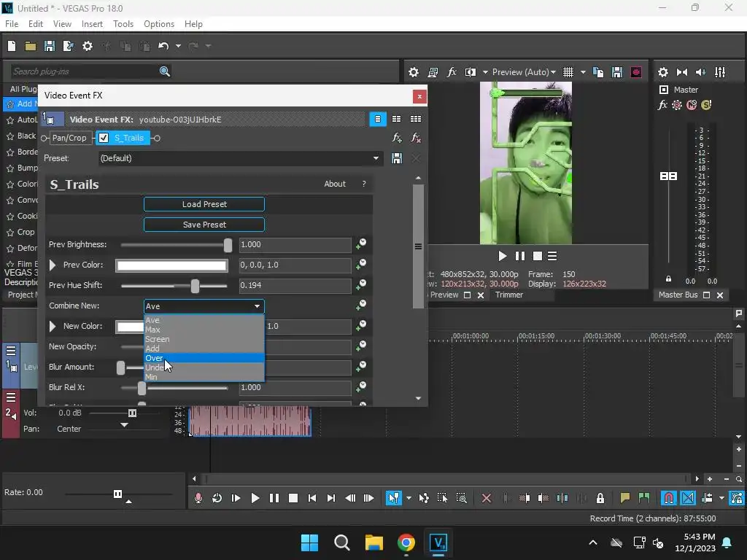Open Project Properties gear icon

[x=88, y=46]
